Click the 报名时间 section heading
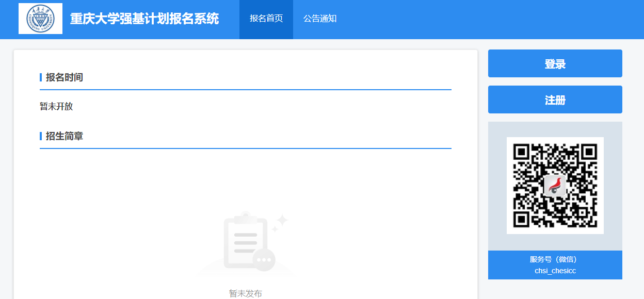 [65, 77]
